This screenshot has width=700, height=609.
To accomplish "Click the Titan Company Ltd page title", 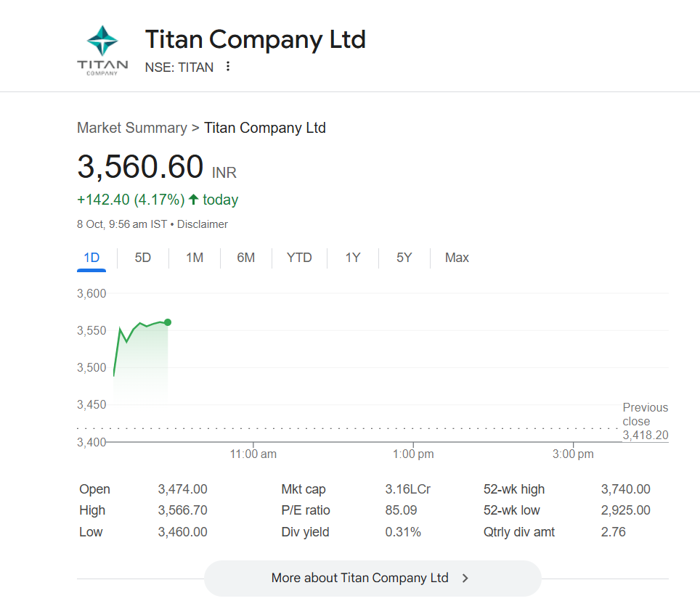I will [x=255, y=39].
